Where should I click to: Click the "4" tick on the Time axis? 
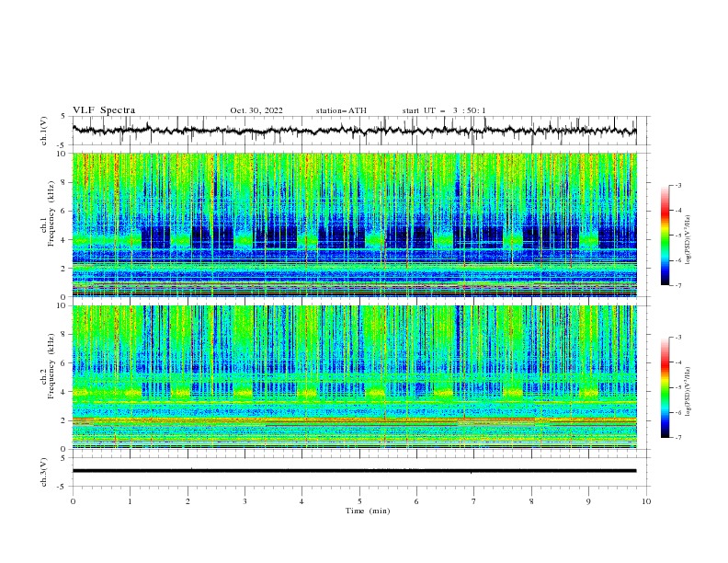coord(301,501)
